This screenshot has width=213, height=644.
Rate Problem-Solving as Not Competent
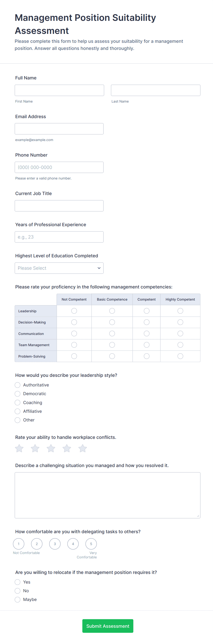tap(74, 356)
